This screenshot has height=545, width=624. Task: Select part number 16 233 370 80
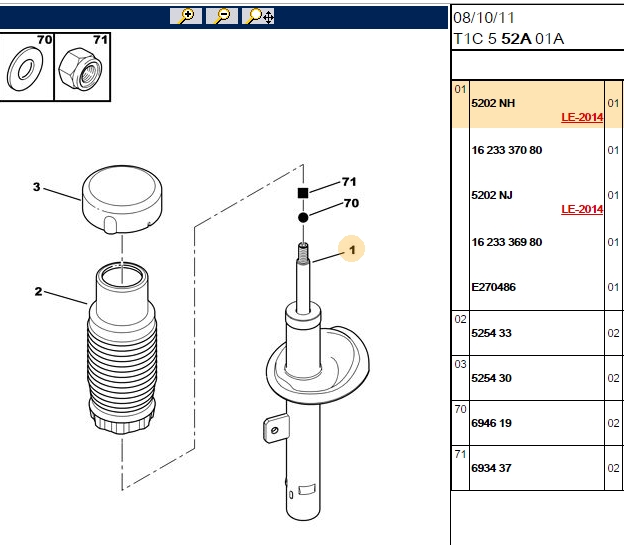[507, 150]
